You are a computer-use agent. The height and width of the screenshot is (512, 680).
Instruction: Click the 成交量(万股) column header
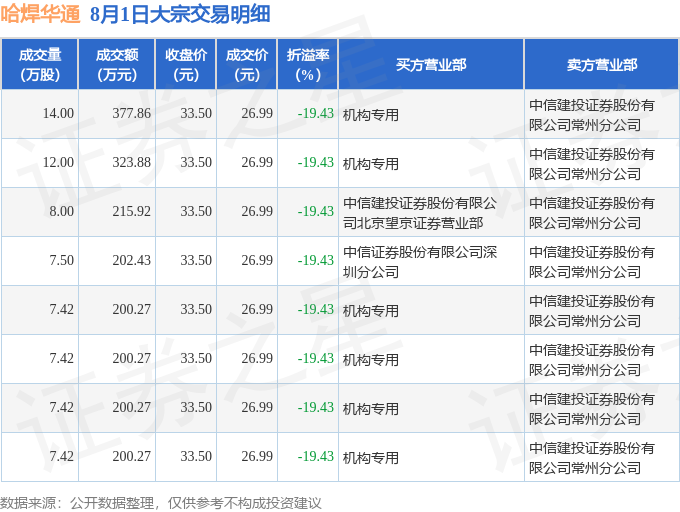tap(40, 65)
